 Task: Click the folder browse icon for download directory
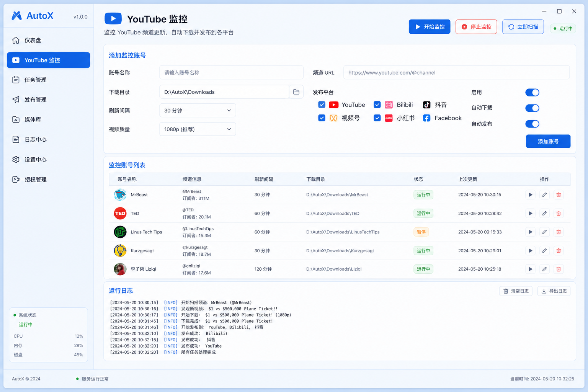click(x=296, y=92)
